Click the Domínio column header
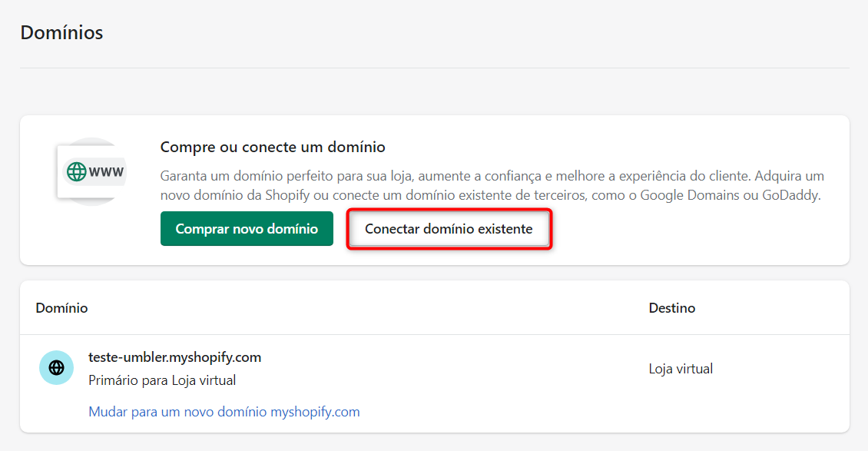 point(61,308)
